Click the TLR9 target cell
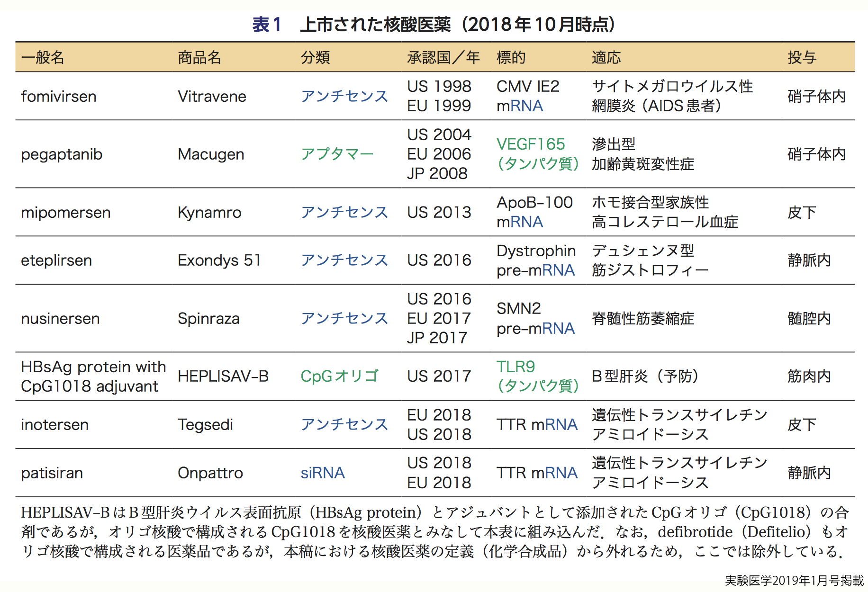 [x=538, y=376]
